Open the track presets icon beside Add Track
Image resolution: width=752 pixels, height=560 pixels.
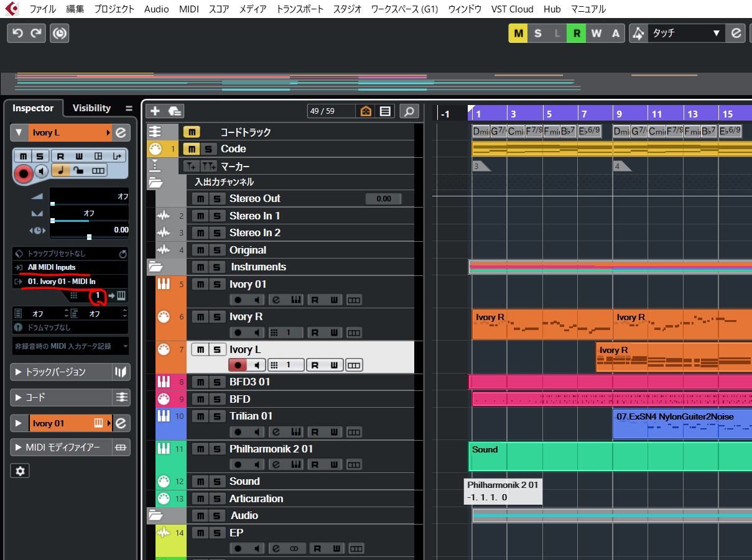click(174, 111)
